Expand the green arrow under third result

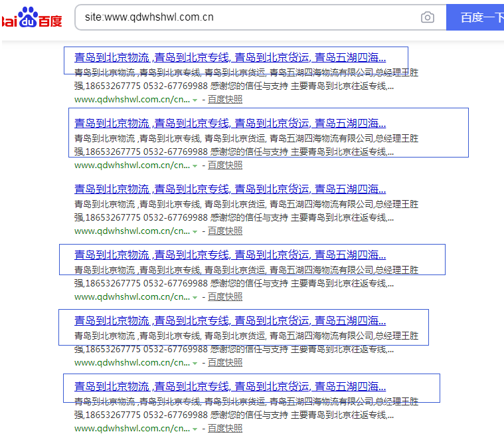tap(195, 232)
